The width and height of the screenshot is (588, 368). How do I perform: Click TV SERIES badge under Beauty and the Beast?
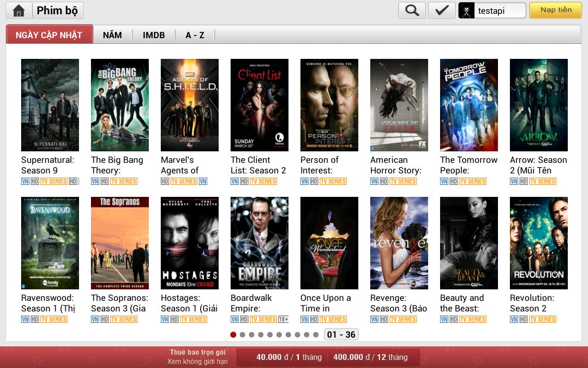[x=473, y=319]
